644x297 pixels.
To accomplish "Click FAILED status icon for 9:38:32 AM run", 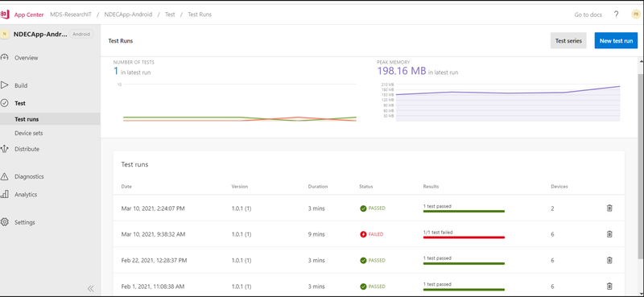I will pyautogui.click(x=363, y=234).
